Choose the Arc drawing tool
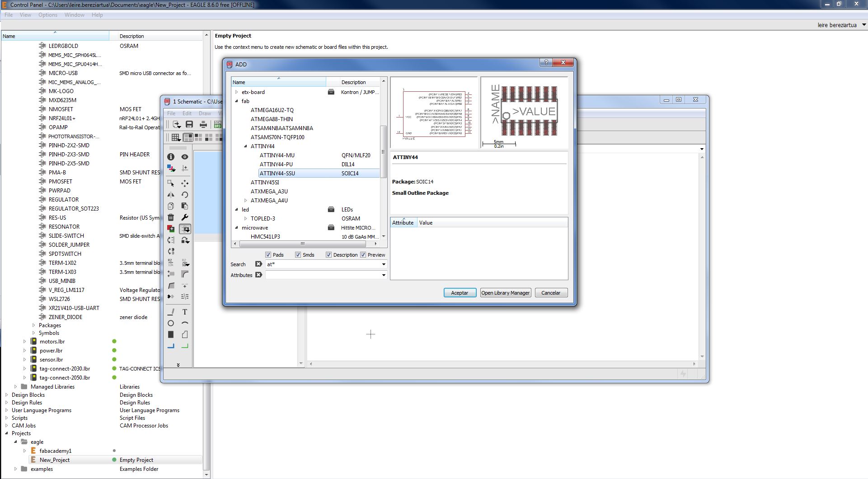The image size is (868, 479). click(x=185, y=323)
